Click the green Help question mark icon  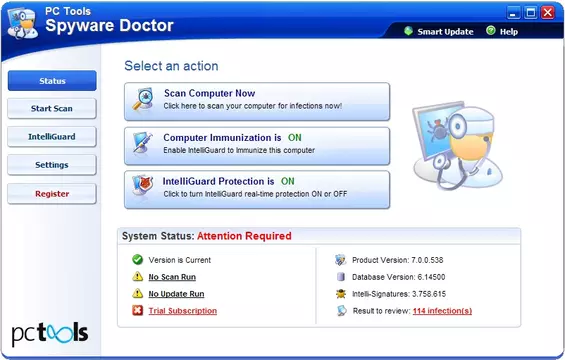click(x=491, y=31)
